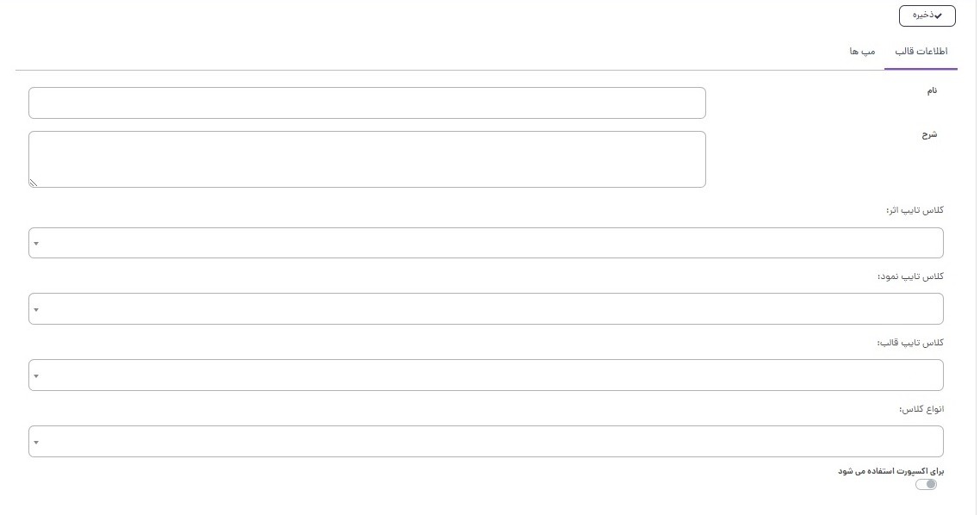Click the arrow icon of کلاس تایپ نمود dropdown
980x515 pixels.
tap(36, 310)
